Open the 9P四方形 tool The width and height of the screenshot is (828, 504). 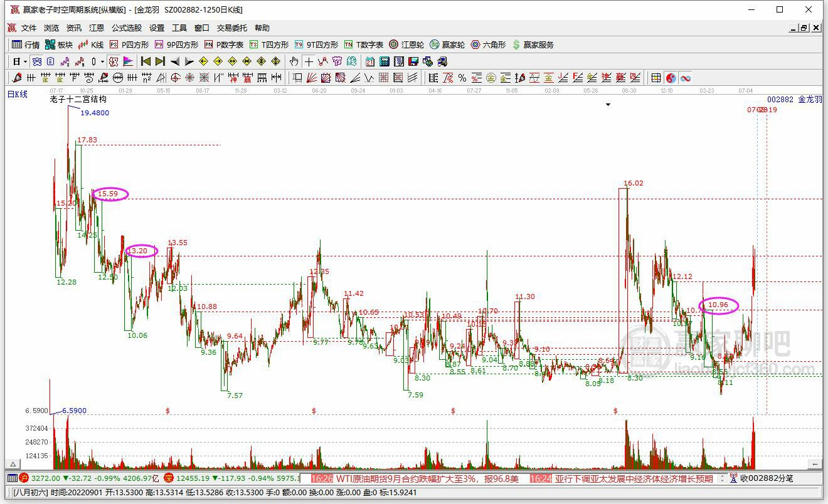176,45
